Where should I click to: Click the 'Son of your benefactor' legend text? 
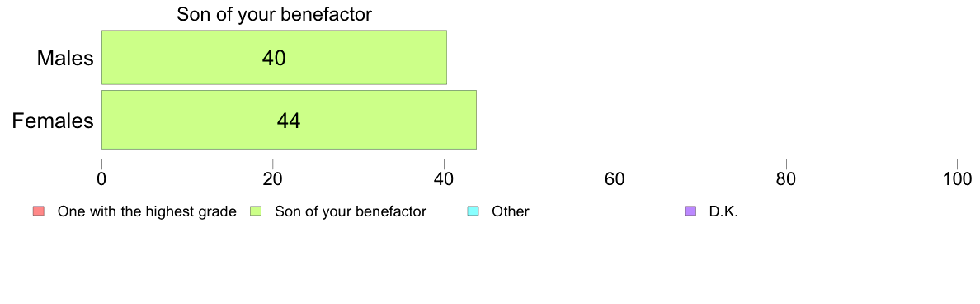351,211
